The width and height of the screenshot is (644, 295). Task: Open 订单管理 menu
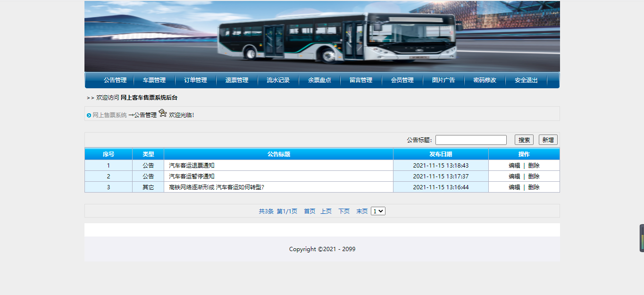pyautogui.click(x=195, y=80)
